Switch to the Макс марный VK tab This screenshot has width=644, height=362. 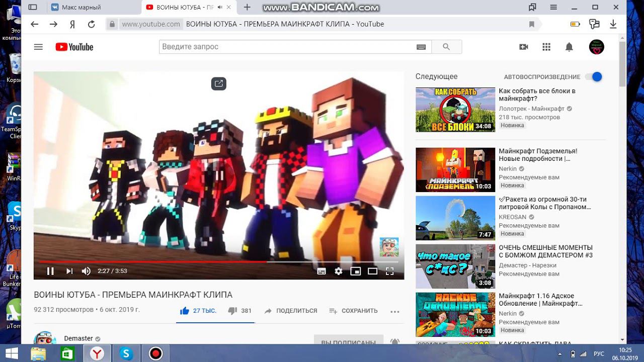94,7
